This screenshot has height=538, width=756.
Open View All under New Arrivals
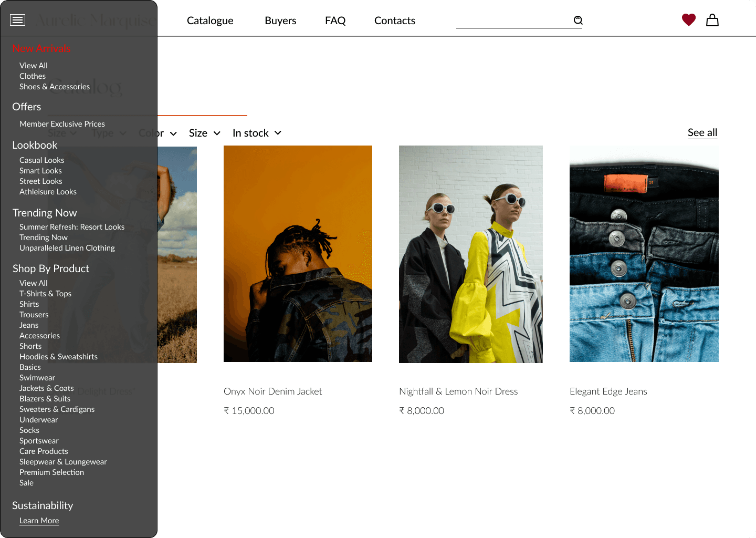(x=34, y=66)
